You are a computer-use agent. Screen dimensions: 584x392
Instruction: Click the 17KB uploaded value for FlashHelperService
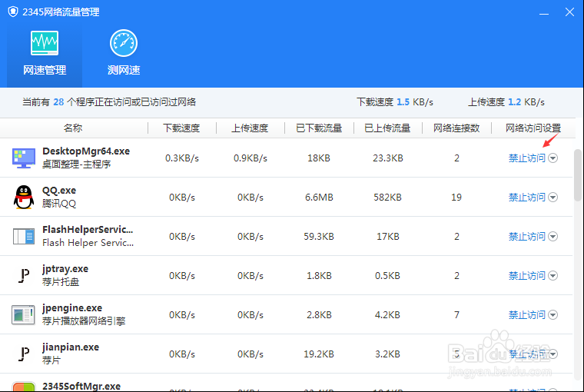click(x=388, y=236)
